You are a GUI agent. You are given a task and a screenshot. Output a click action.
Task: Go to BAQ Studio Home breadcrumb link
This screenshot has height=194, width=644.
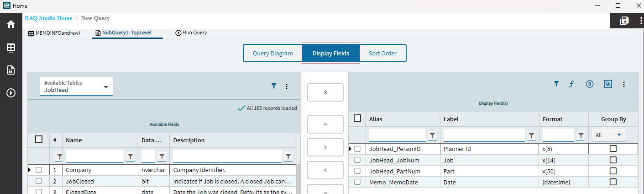48,18
